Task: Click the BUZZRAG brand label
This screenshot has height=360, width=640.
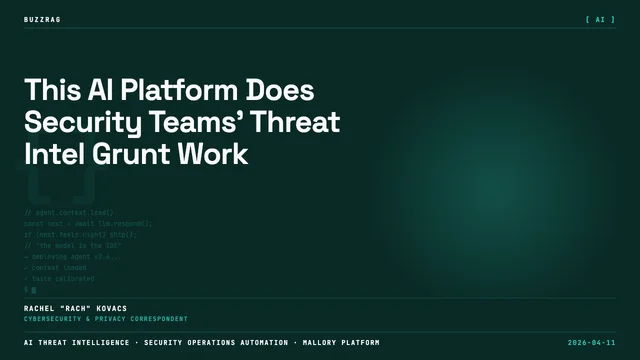Action: [42, 20]
